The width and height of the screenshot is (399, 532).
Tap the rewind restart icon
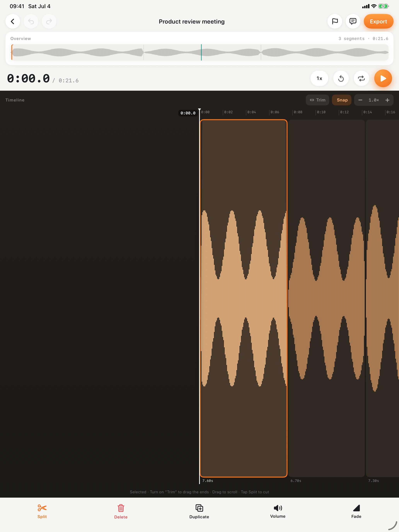pyautogui.click(x=341, y=78)
